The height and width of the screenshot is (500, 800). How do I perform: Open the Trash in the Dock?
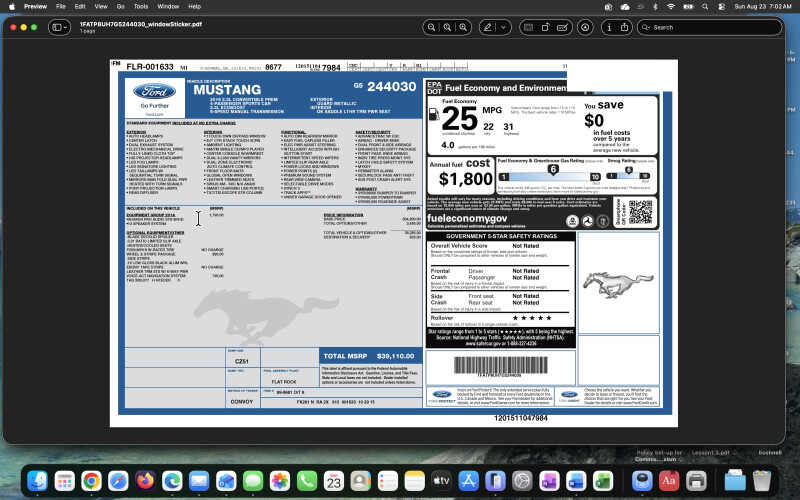point(762,481)
